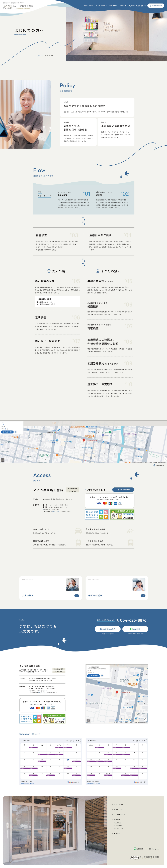
Task: Click マップを開く on footer map
Action: click(x=94, y=676)
